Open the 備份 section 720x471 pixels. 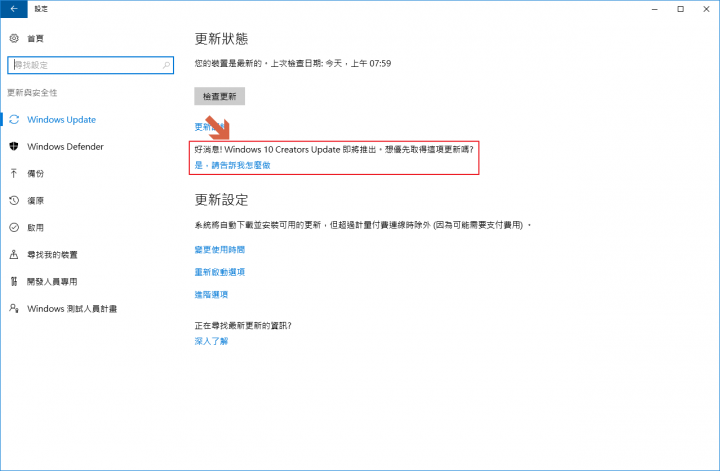coord(35,173)
